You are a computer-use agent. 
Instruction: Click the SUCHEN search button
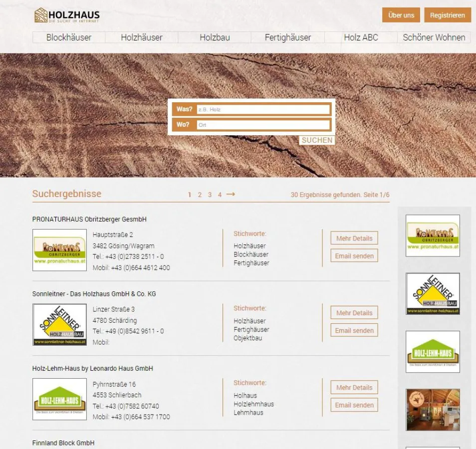click(x=317, y=140)
